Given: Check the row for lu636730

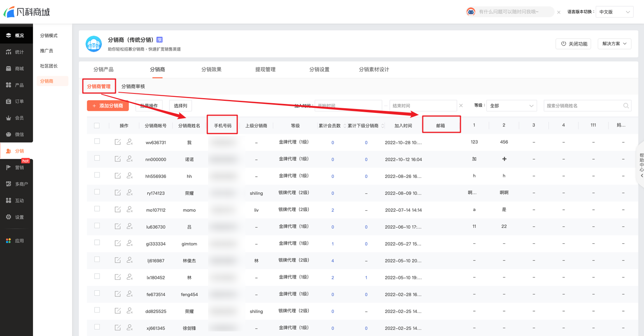Looking at the screenshot, I should click(x=97, y=226).
